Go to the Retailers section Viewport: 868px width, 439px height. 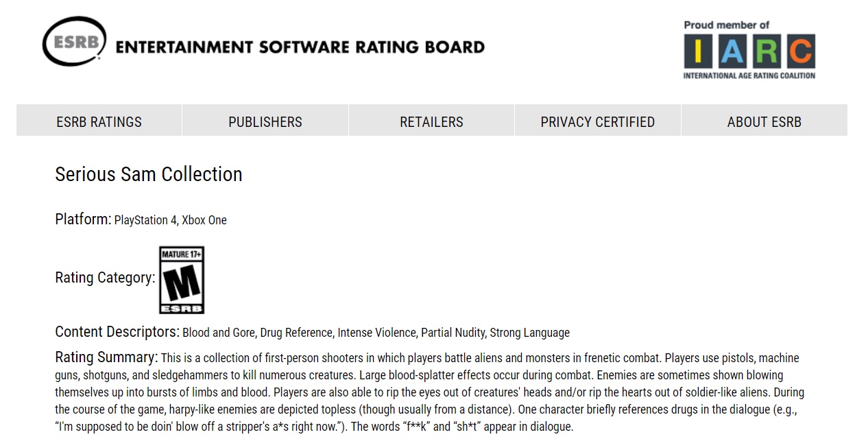[431, 121]
